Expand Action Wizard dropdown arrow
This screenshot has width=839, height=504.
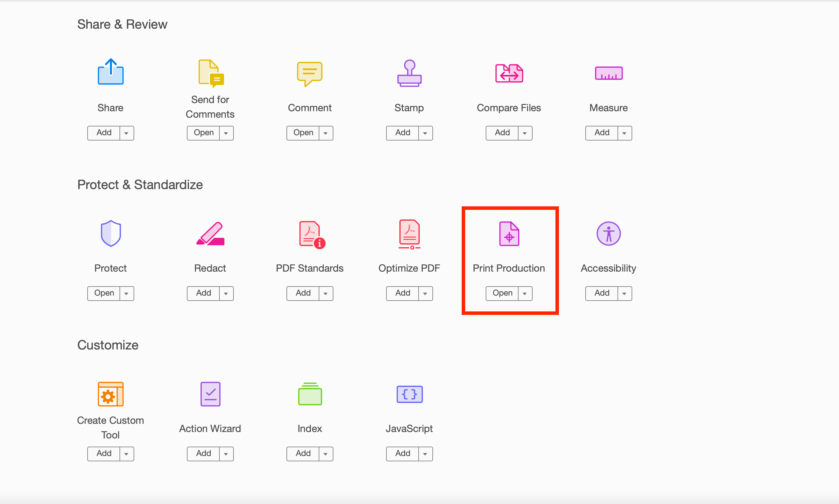(x=226, y=454)
